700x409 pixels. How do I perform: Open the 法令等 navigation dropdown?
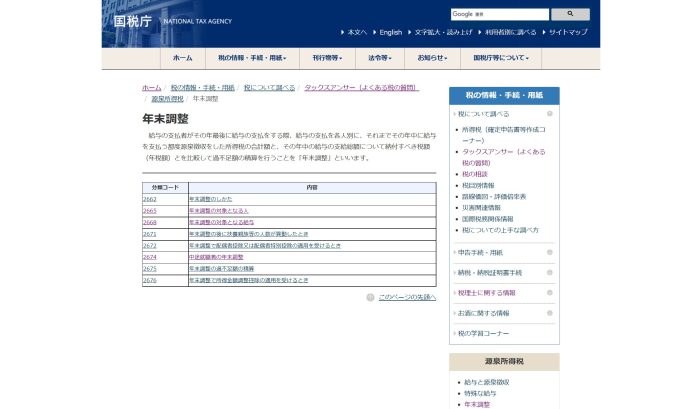(380, 58)
